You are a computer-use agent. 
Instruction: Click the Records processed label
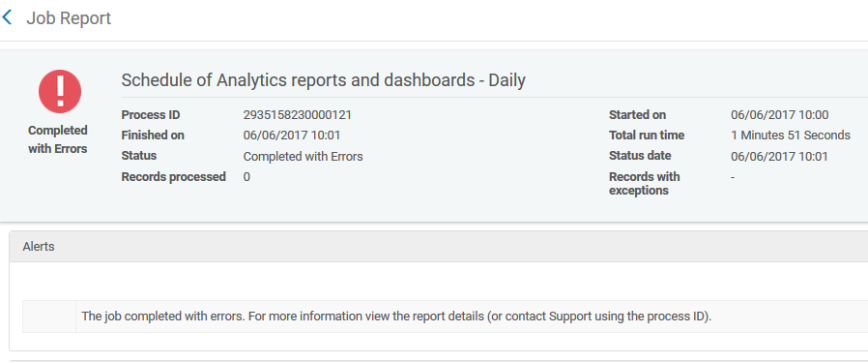(x=174, y=177)
